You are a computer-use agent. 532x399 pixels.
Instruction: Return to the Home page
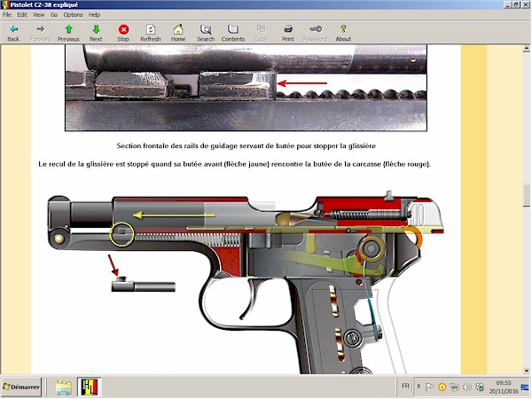pos(178,33)
